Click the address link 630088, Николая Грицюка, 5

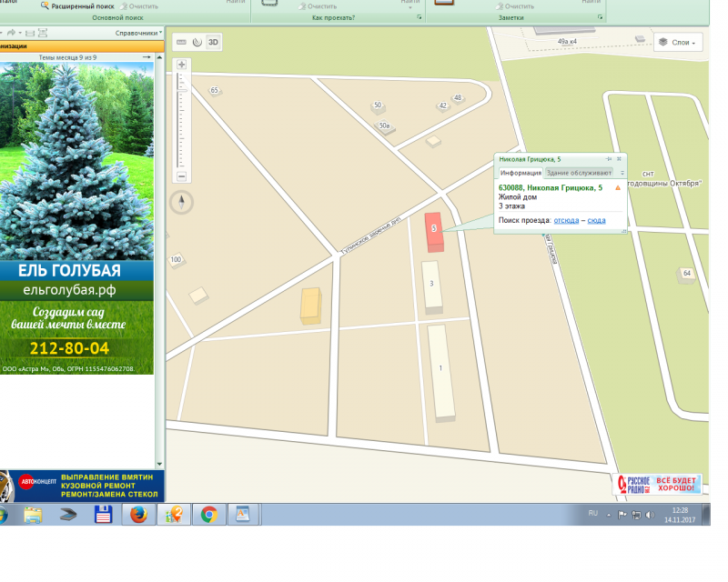[551, 187]
